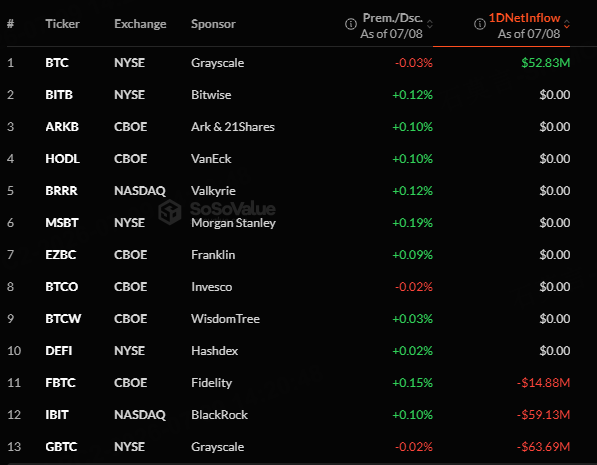Open the GBTC Grayscale ticker

(61, 447)
